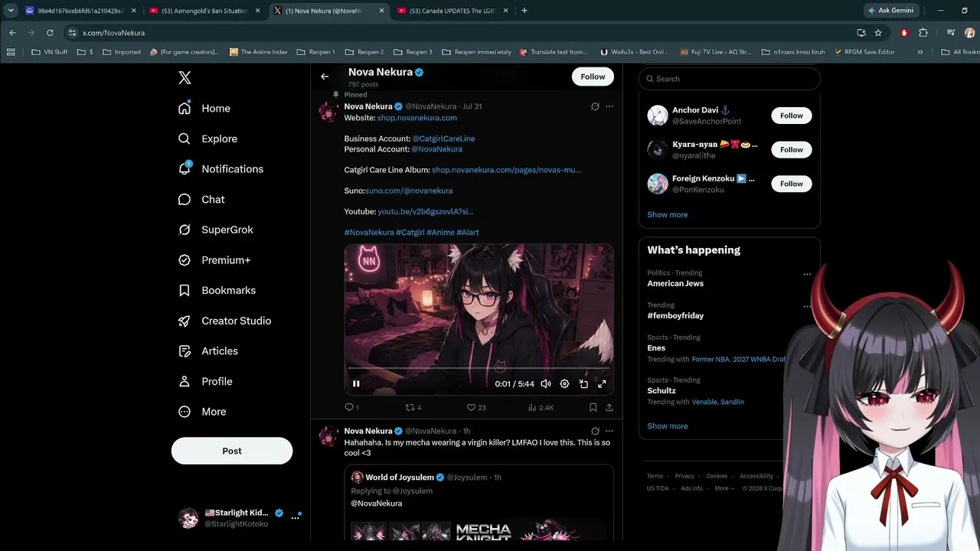Pause the pinned post video

click(x=356, y=384)
